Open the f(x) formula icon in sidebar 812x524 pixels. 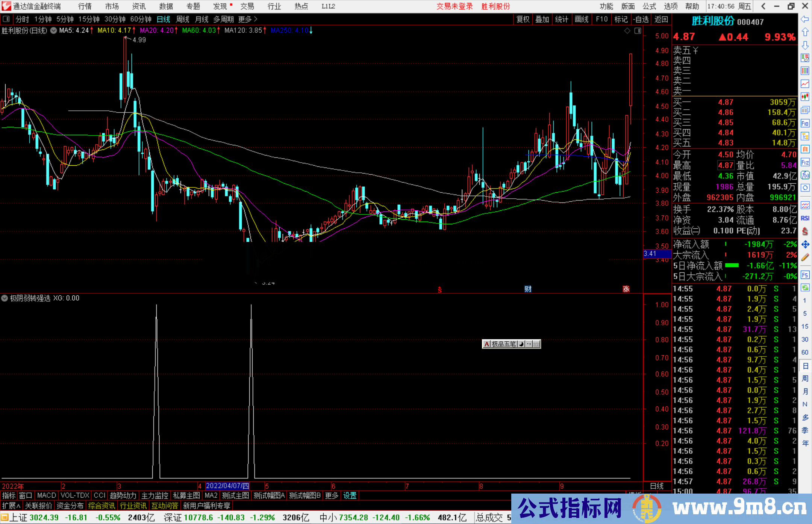pos(805,175)
